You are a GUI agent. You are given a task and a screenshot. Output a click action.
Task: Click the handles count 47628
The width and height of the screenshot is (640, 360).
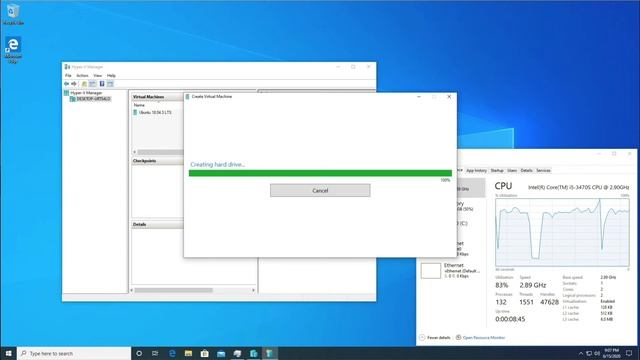[x=549, y=302]
